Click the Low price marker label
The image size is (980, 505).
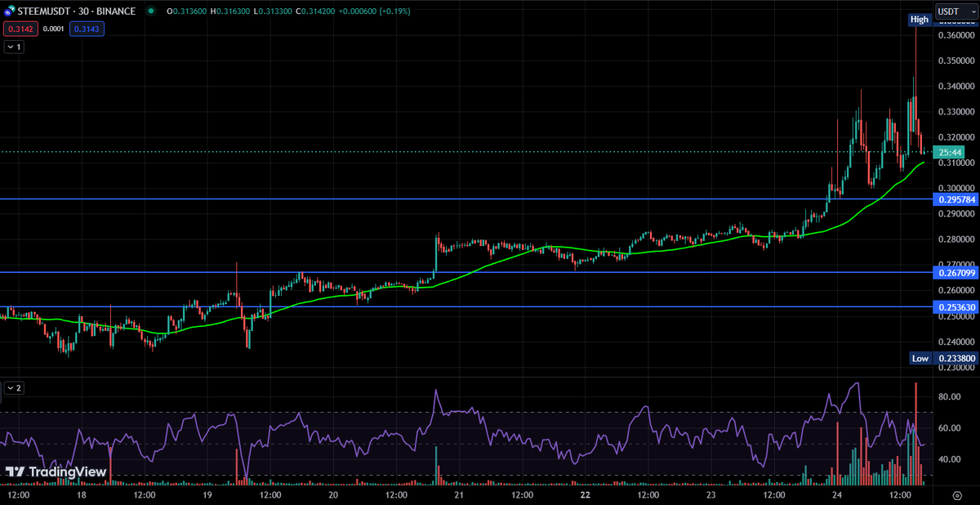tap(920, 358)
